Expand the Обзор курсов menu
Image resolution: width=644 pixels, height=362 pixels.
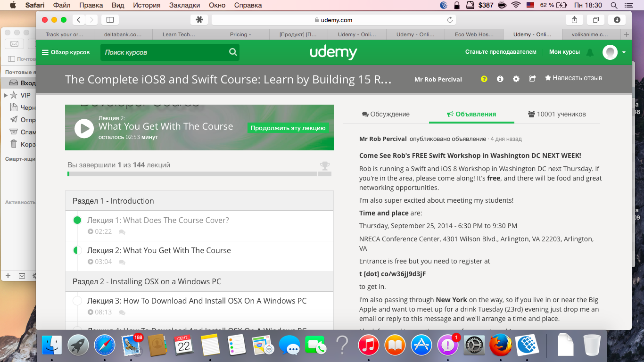pos(66,52)
